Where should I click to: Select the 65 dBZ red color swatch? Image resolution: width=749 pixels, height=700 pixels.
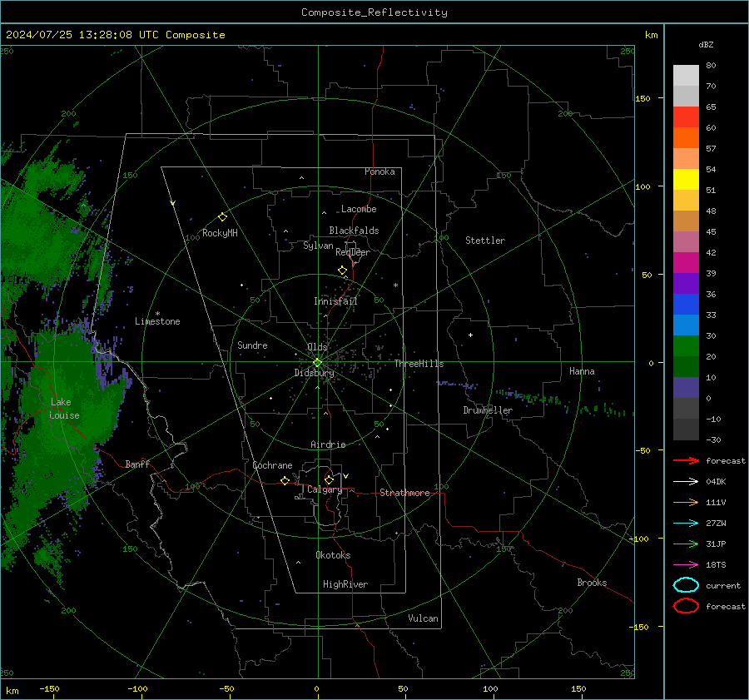point(686,117)
